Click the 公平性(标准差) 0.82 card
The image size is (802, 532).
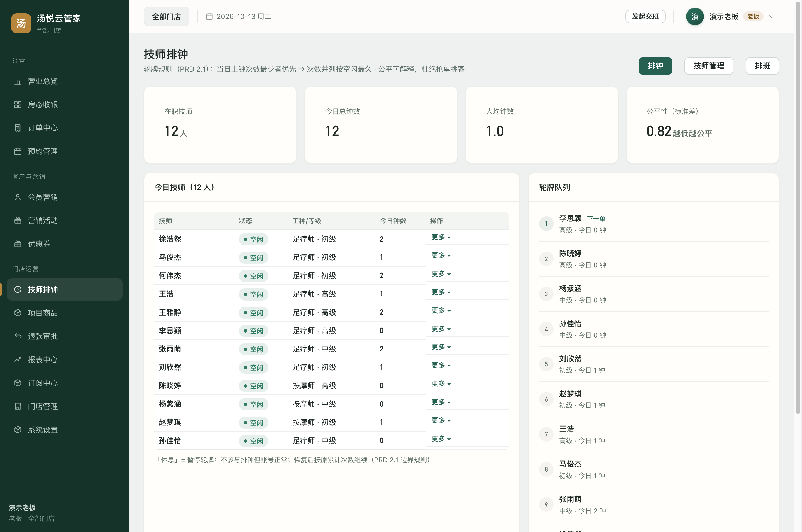coord(702,125)
